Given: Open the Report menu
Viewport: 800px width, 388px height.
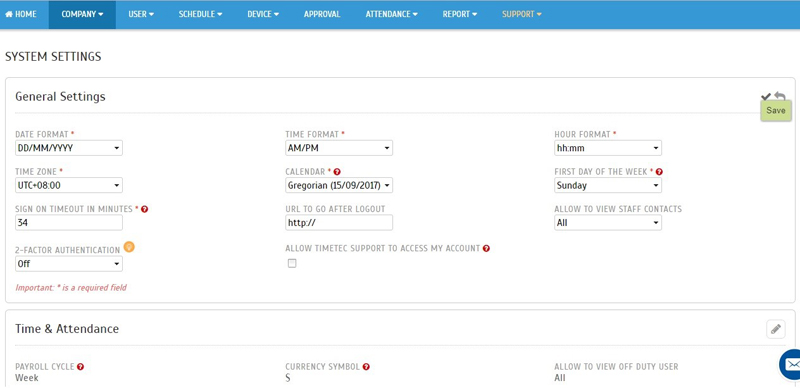Looking at the screenshot, I should (460, 14).
